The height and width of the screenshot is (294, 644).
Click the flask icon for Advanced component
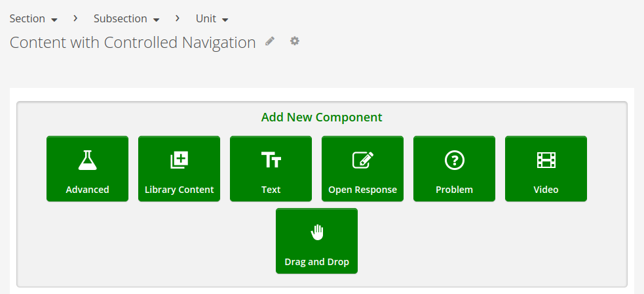tap(87, 159)
